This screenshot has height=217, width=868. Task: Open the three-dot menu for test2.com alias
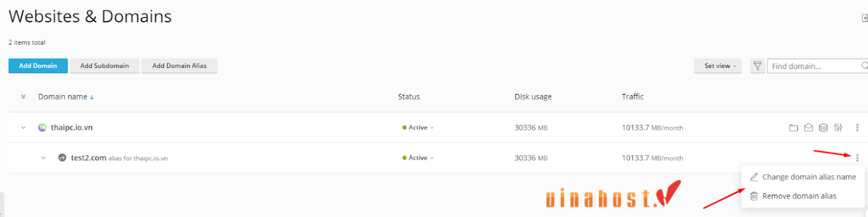tap(857, 158)
